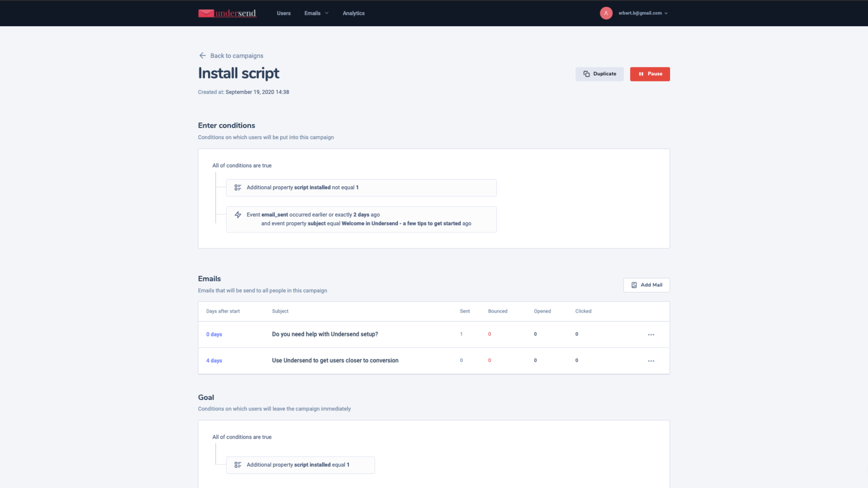This screenshot has width=868, height=488.
Task: Go to Analytics page
Action: (353, 13)
